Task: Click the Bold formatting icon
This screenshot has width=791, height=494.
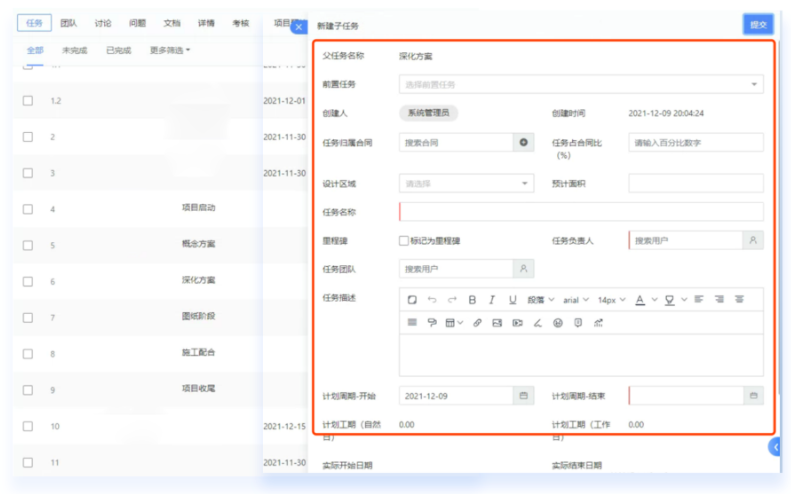Action: click(x=471, y=299)
